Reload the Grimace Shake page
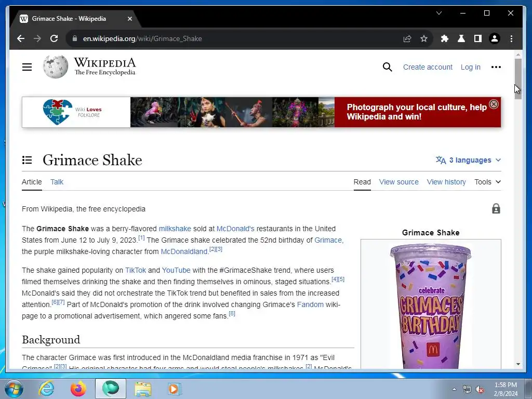This screenshot has height=399, width=532. [54, 38]
